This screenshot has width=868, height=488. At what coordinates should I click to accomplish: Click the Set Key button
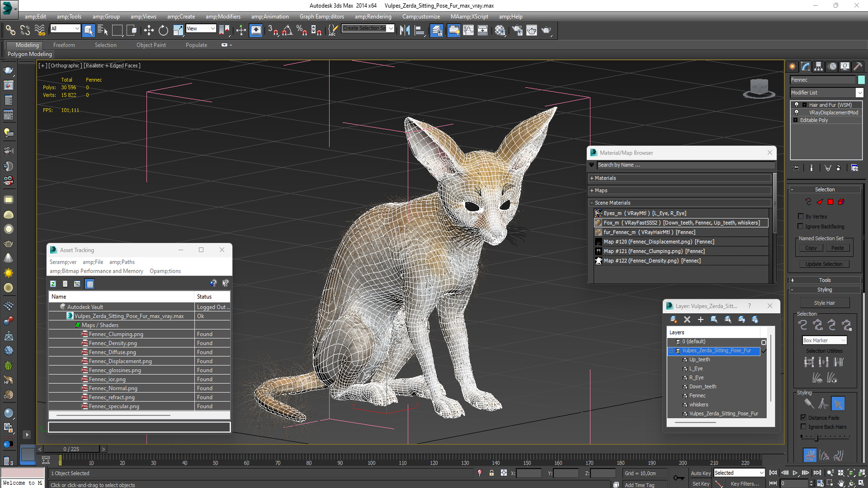[x=701, y=484]
